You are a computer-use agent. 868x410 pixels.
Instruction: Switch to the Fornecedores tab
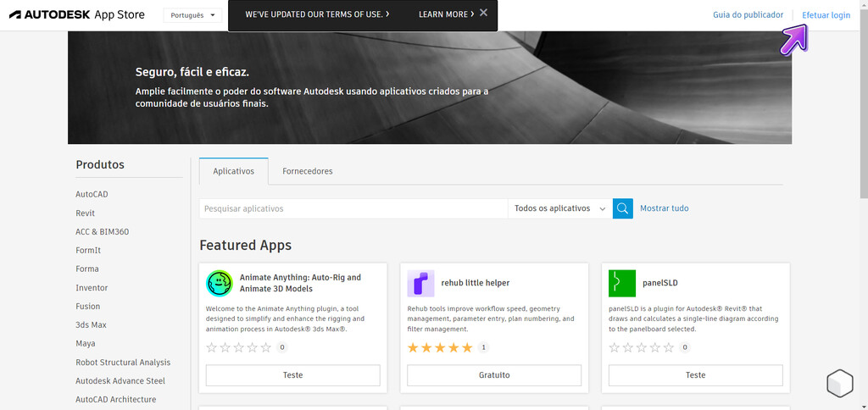point(308,171)
